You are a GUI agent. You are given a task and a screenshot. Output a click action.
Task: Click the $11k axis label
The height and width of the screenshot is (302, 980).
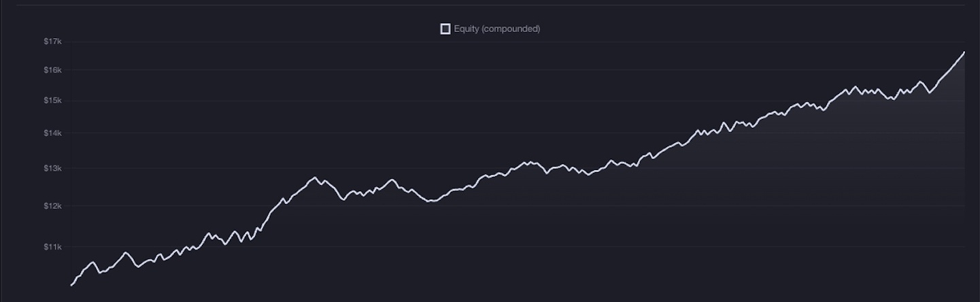53,247
